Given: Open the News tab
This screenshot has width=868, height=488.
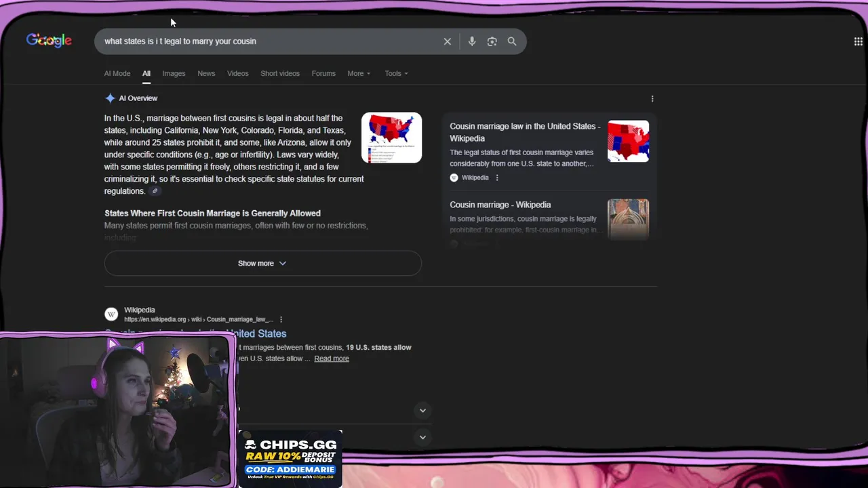Looking at the screenshot, I should 206,73.
